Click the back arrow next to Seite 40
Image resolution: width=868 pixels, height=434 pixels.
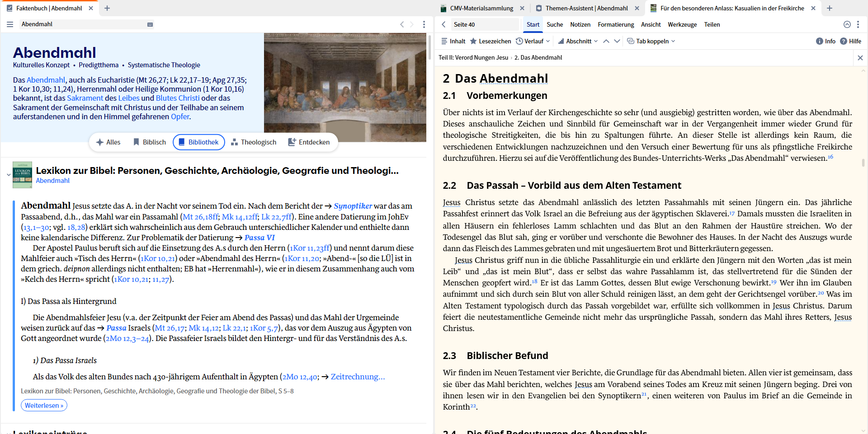point(443,25)
